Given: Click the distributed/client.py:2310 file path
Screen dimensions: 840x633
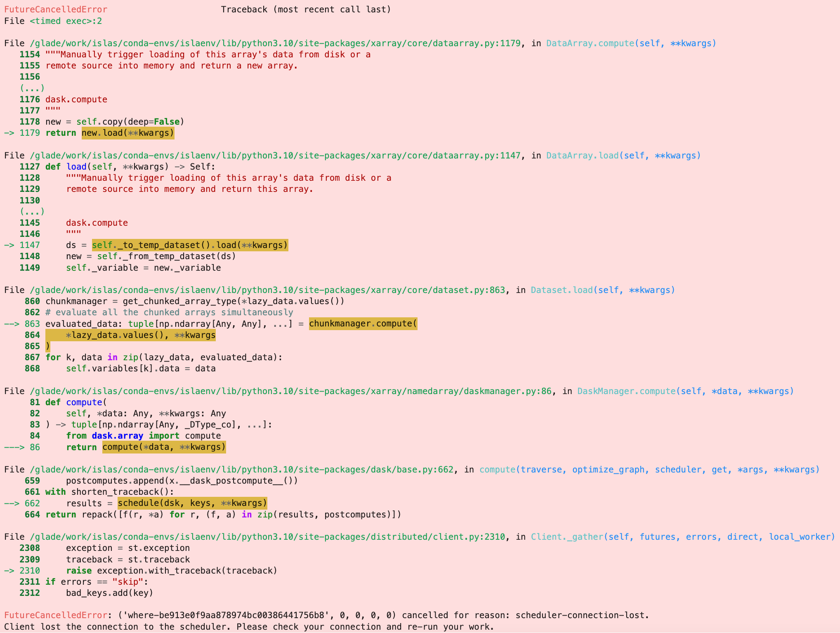Looking at the screenshot, I should pos(267,537).
